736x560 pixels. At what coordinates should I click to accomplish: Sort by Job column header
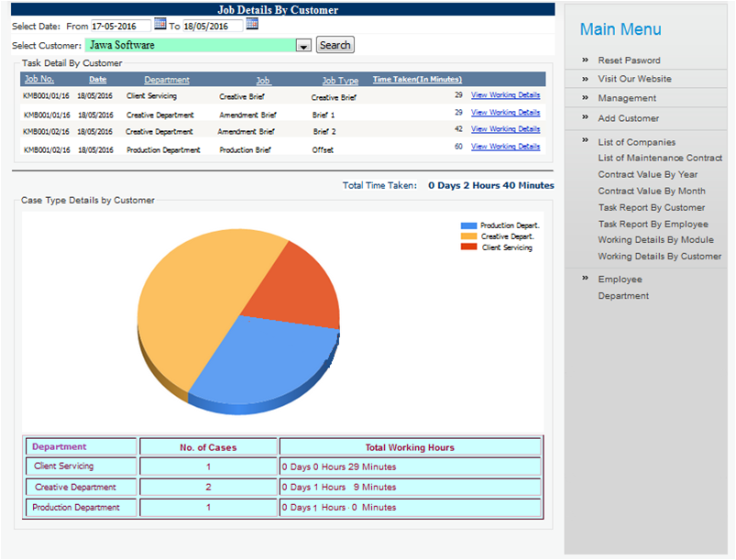click(263, 81)
